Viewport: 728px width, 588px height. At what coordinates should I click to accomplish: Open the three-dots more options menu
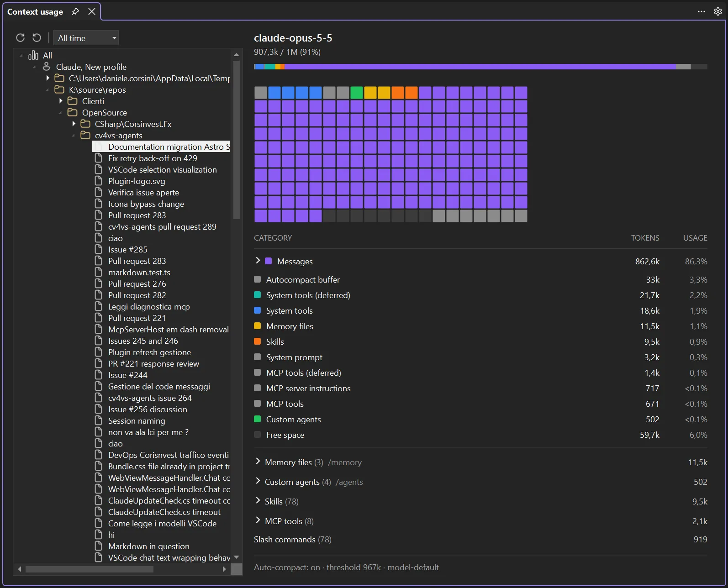(702, 11)
